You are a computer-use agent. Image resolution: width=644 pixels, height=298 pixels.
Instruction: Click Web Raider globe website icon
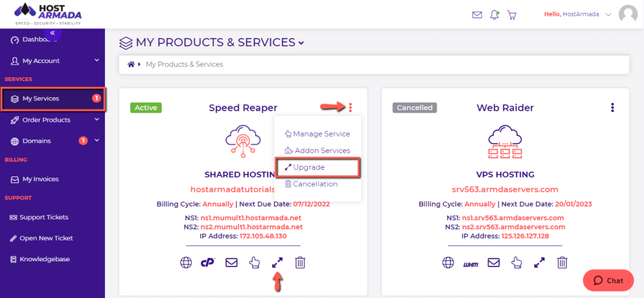[x=448, y=263]
